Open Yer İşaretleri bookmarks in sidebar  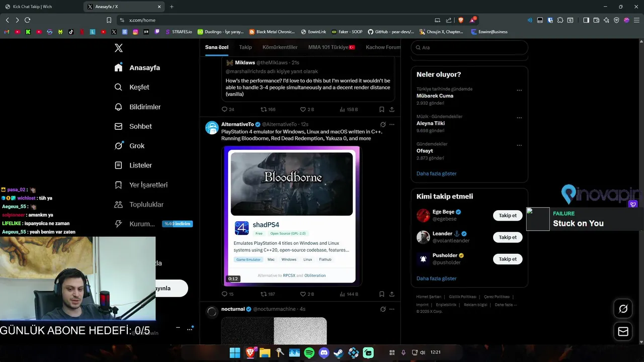tap(141, 185)
